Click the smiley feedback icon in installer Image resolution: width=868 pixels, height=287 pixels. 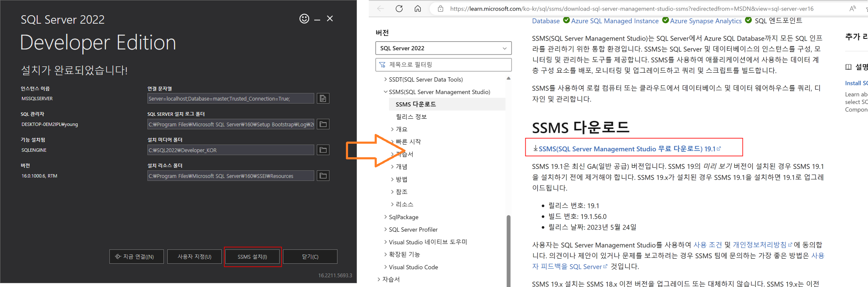click(304, 19)
